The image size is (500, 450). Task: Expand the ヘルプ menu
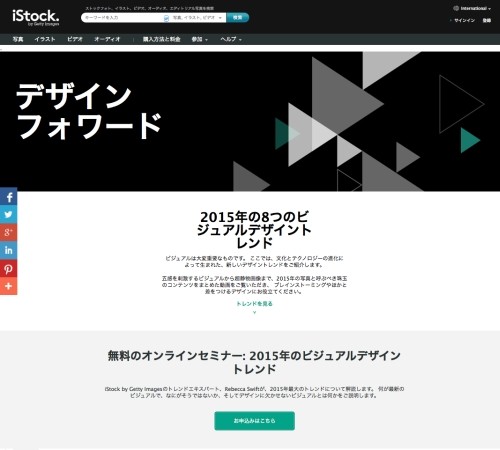click(231, 39)
